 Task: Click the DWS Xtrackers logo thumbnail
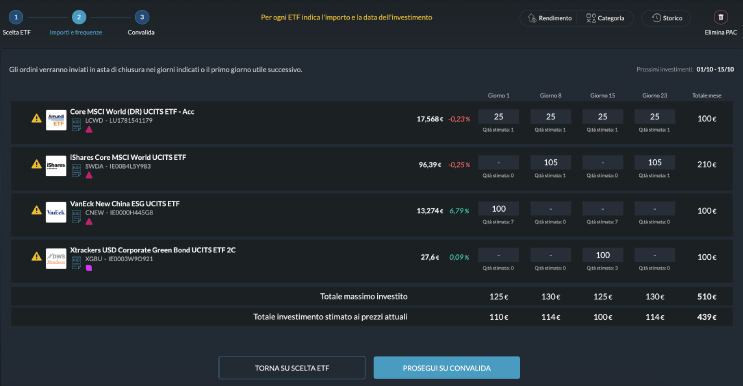coord(56,259)
